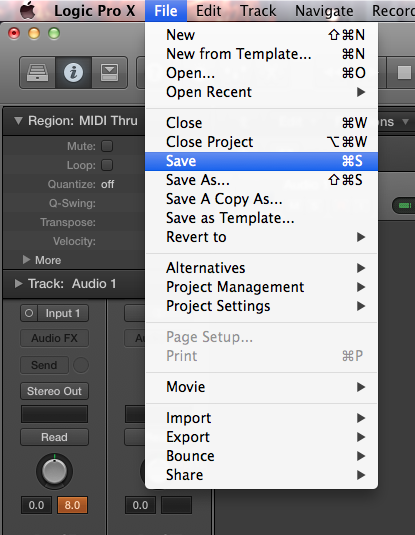
Task: Toggle the Inspector info icon
Action: 73,73
